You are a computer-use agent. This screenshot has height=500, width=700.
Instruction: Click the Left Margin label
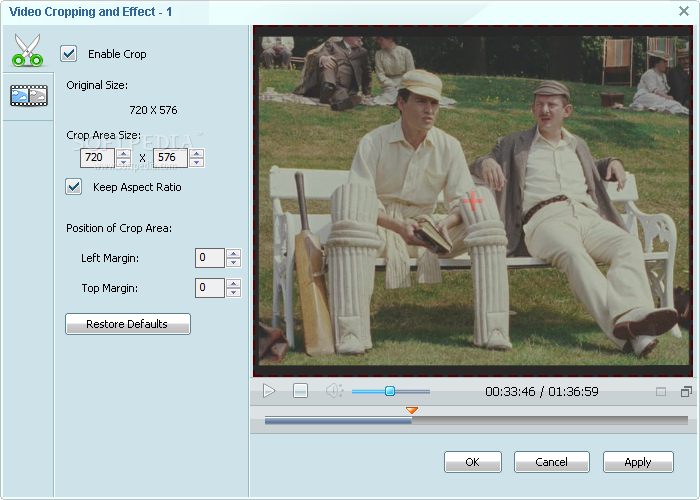pos(110,258)
